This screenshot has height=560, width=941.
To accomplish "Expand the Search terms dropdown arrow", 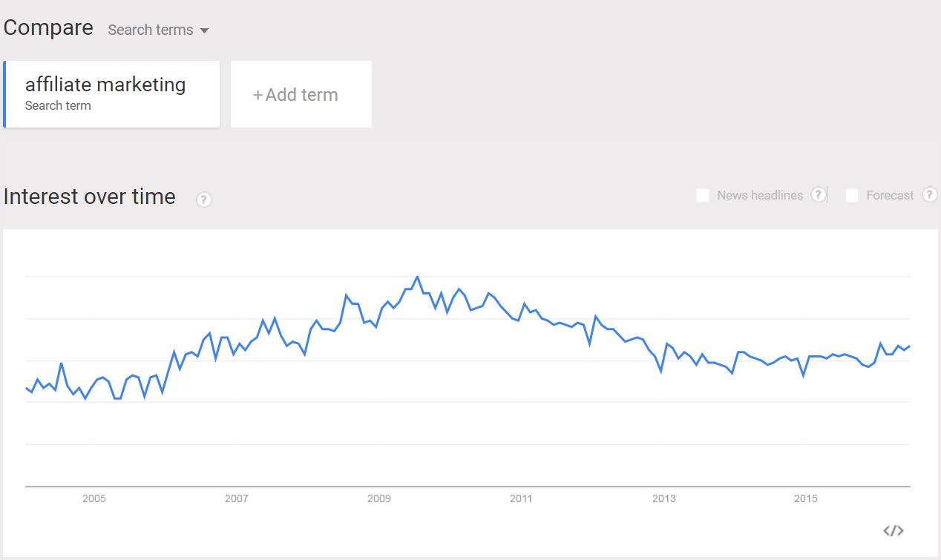I will 205,30.
